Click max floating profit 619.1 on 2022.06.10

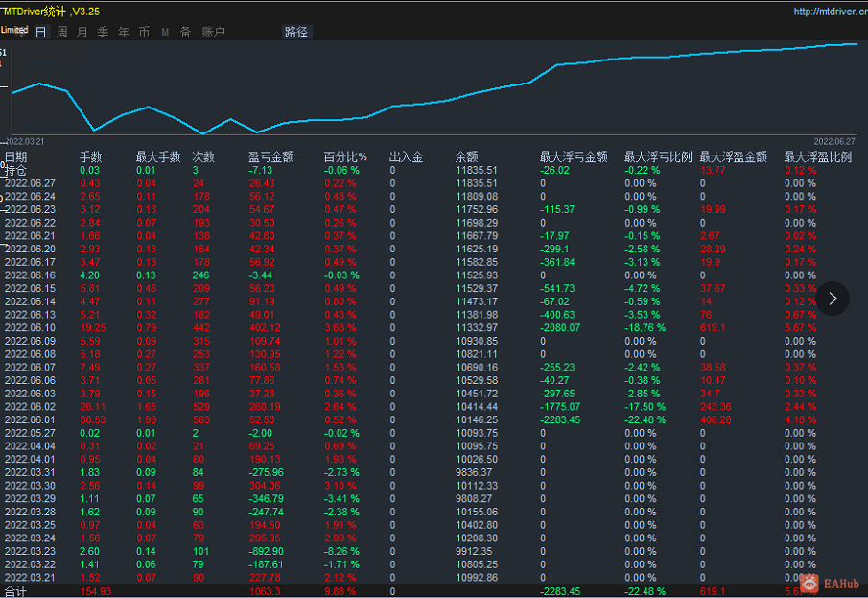[712, 328]
